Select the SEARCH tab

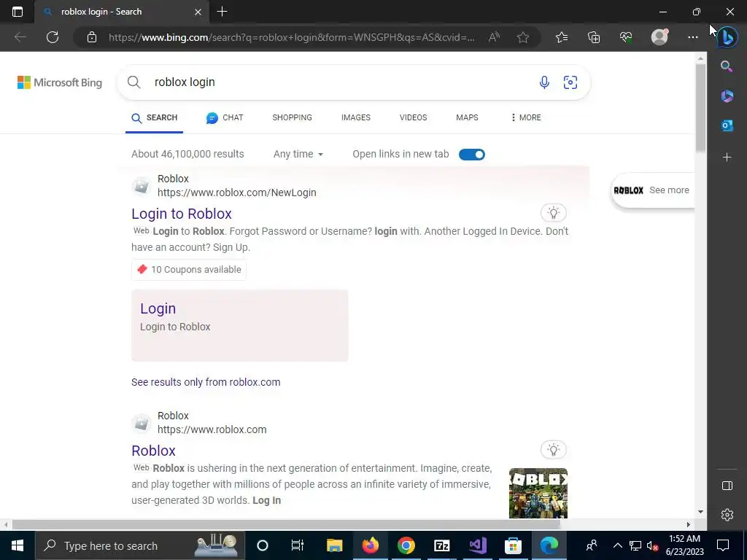(155, 117)
